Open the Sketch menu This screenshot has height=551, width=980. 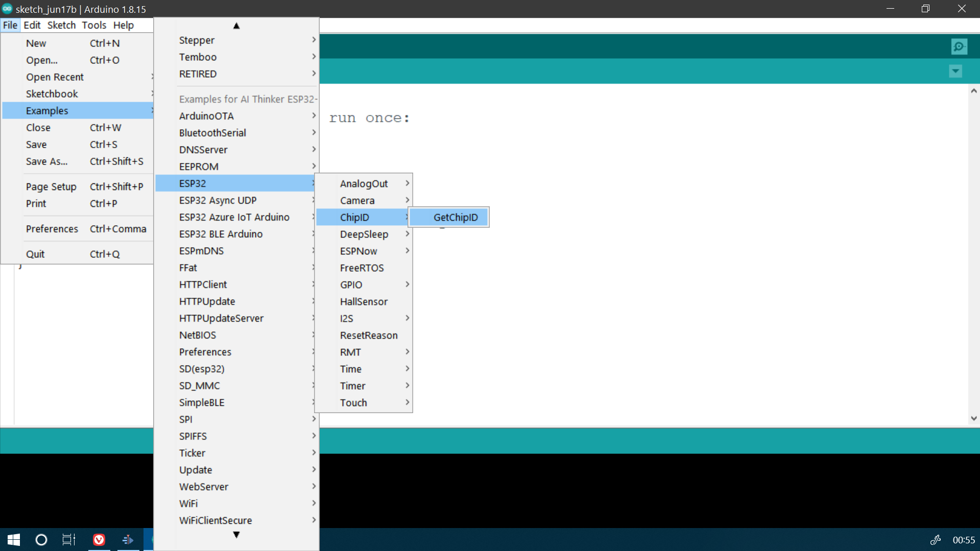pyautogui.click(x=61, y=25)
